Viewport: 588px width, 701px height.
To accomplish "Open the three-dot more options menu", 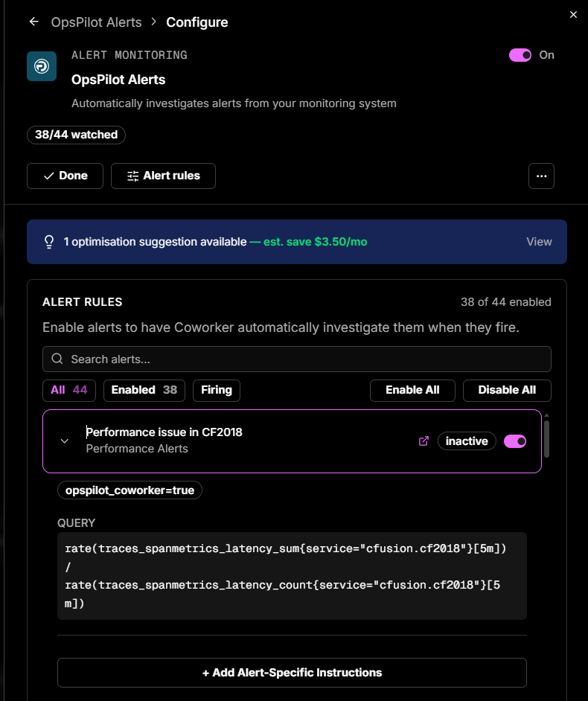I will 541,176.
